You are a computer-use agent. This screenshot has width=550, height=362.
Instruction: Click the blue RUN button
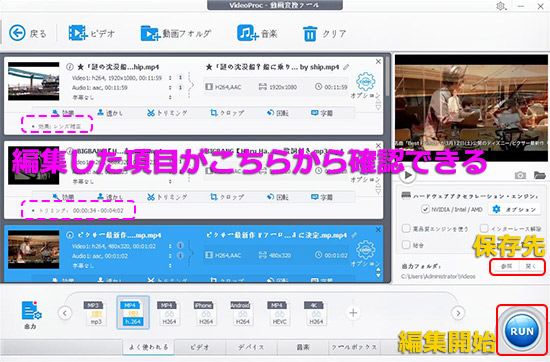tap(522, 331)
